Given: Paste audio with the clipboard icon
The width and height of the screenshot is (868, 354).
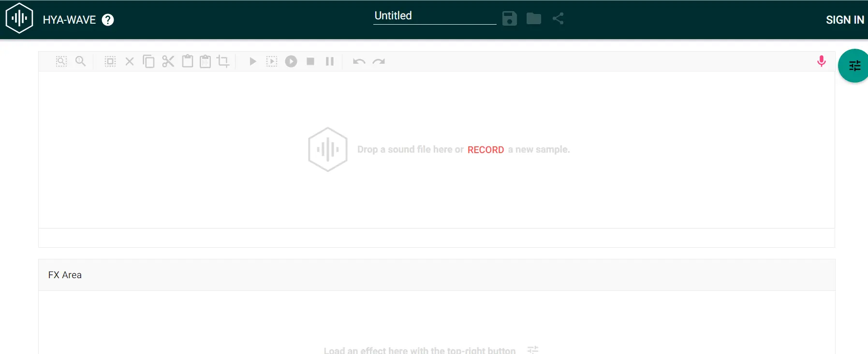Looking at the screenshot, I should (188, 61).
